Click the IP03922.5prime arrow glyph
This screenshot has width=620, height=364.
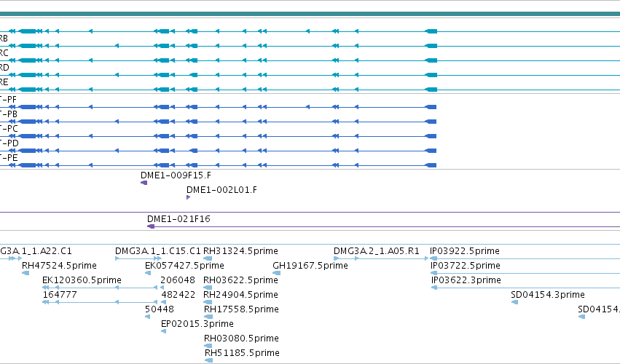pos(433,258)
